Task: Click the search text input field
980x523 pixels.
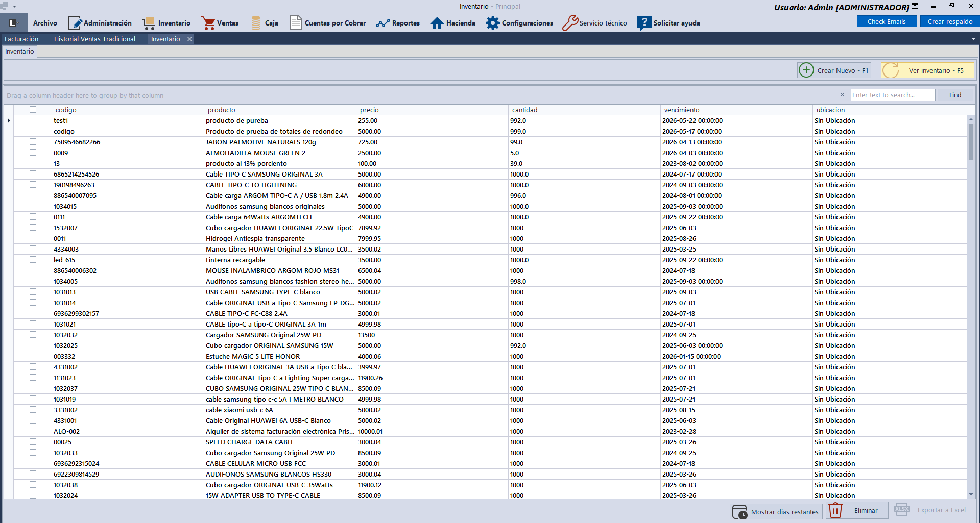Action: [x=893, y=95]
